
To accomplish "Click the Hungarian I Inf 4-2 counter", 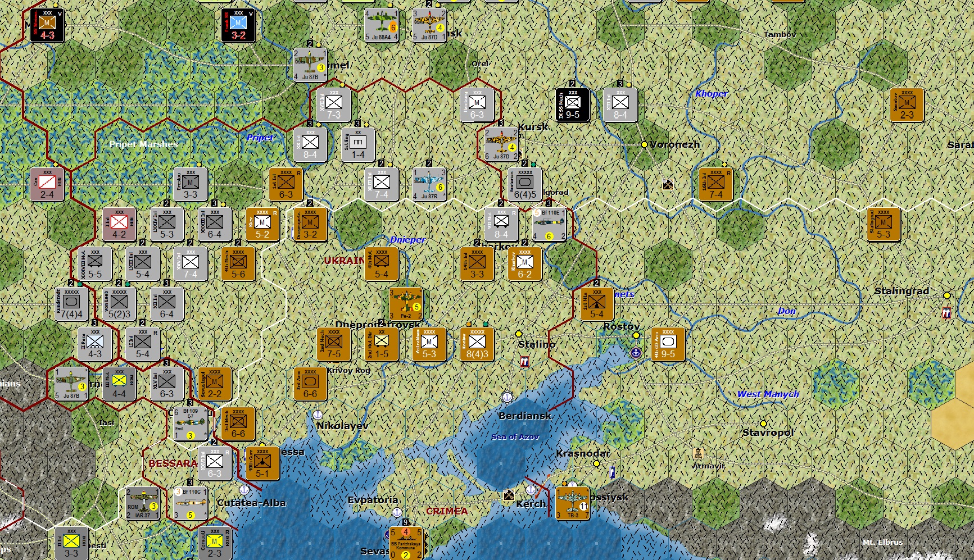I will tap(119, 224).
